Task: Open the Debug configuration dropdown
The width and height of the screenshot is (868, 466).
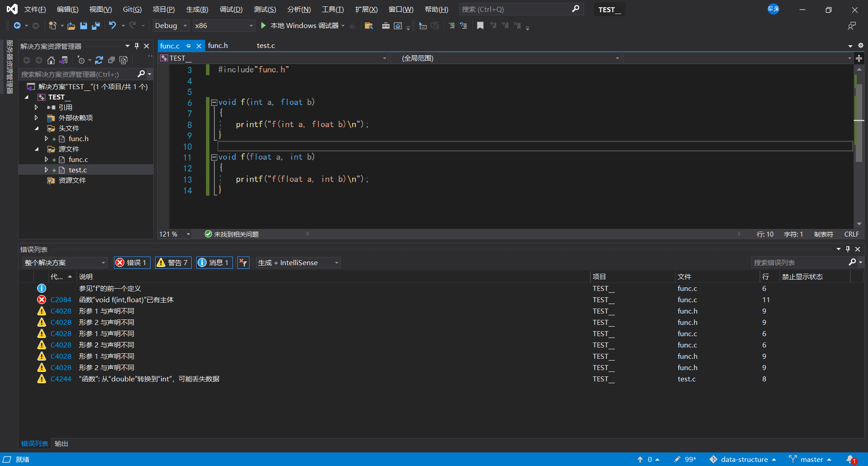Action: pos(170,26)
